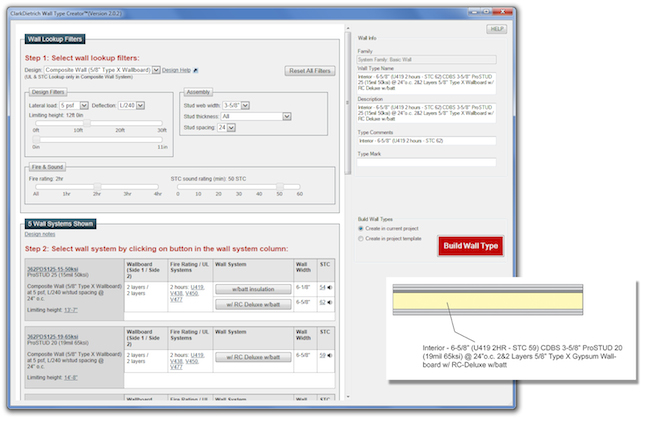Open the Stud web width dropdown
650x421 pixels.
pos(246,104)
